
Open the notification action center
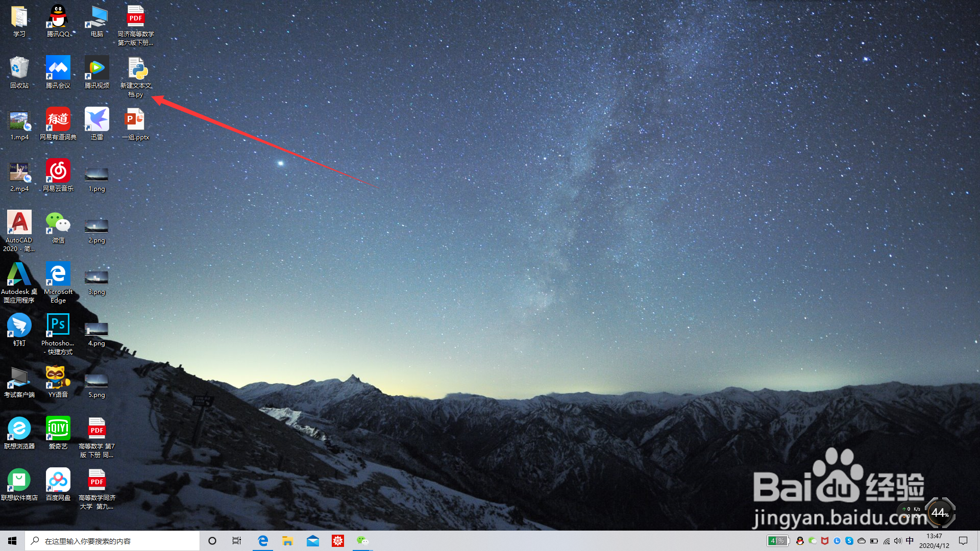coord(963,541)
